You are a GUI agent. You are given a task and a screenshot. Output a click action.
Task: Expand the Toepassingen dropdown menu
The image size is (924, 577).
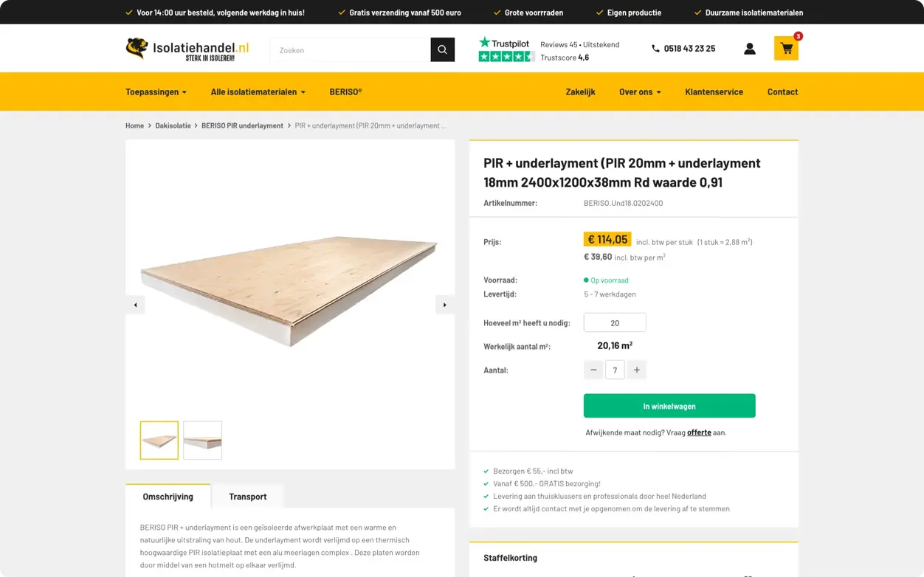(x=156, y=92)
